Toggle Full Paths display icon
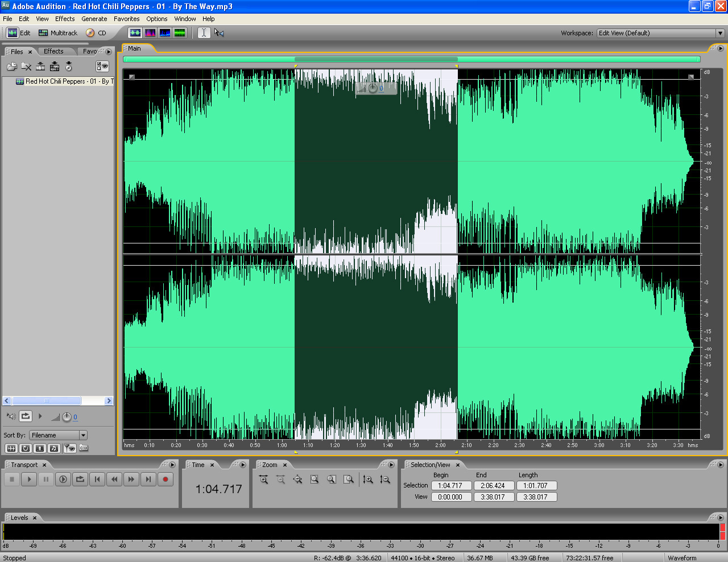Screen dimensions: 728x562 point(84,448)
